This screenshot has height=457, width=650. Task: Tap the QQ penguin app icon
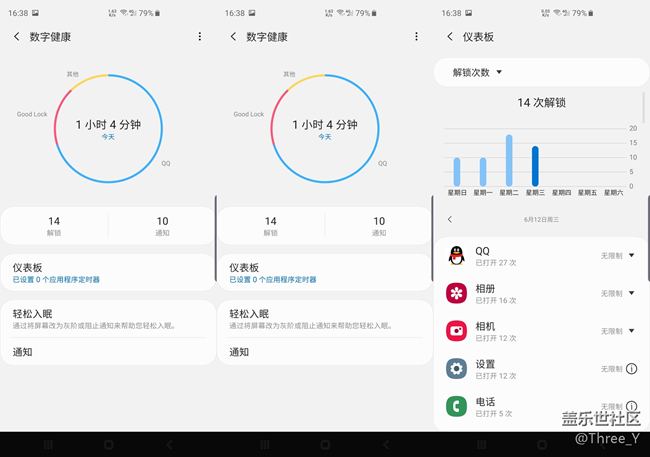coord(456,255)
